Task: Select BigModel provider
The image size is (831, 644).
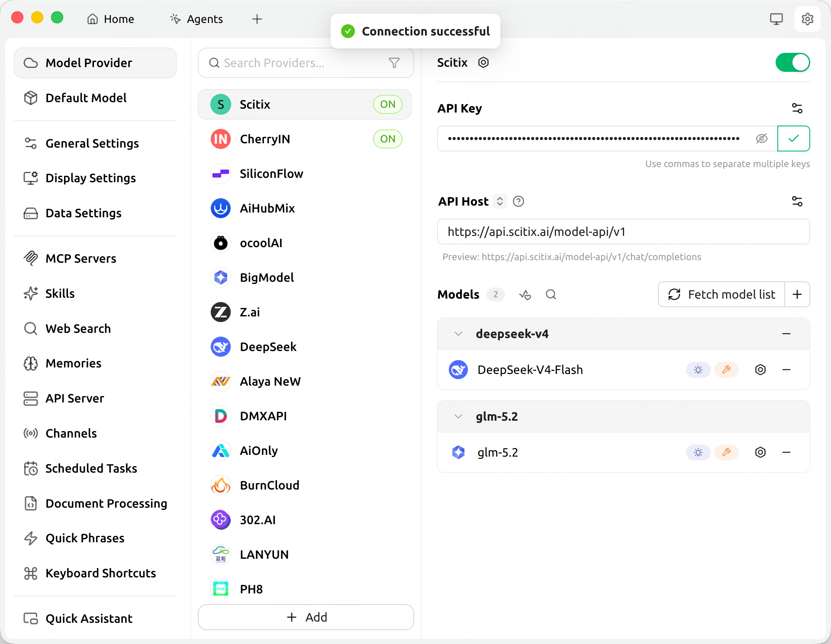Action: click(x=305, y=277)
